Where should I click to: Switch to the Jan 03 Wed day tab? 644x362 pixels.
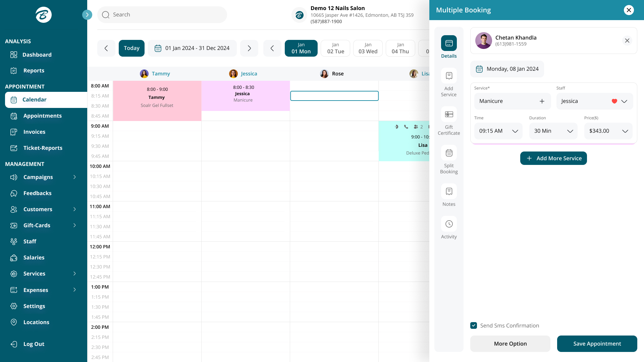click(368, 48)
